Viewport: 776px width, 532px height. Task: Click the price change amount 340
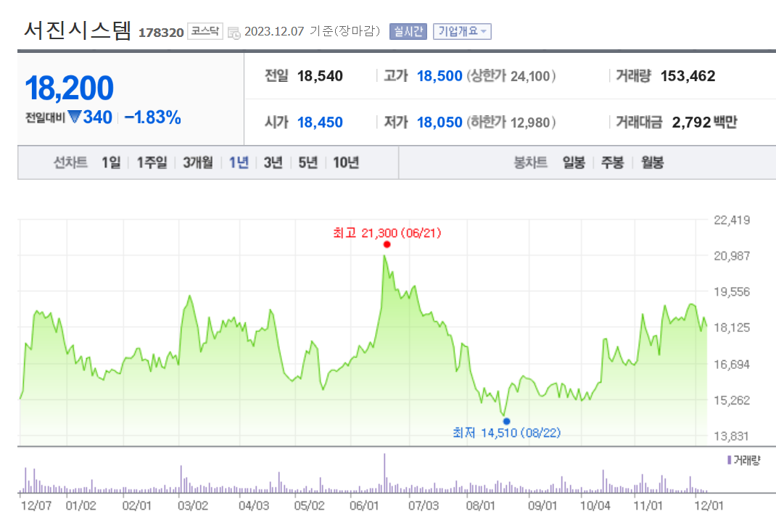[97, 117]
